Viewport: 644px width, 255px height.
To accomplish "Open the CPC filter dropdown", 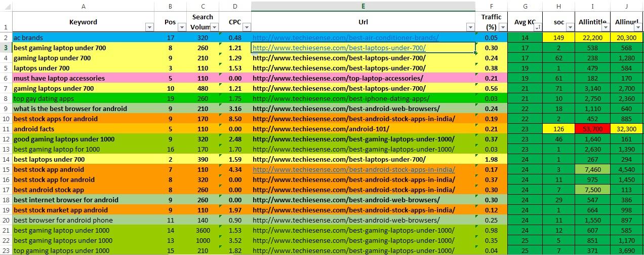I will (x=246, y=27).
